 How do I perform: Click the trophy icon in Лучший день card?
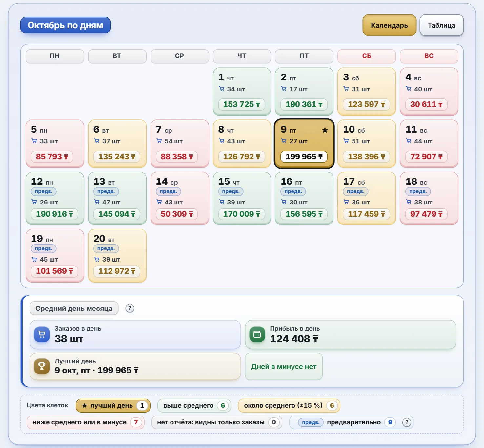42,366
